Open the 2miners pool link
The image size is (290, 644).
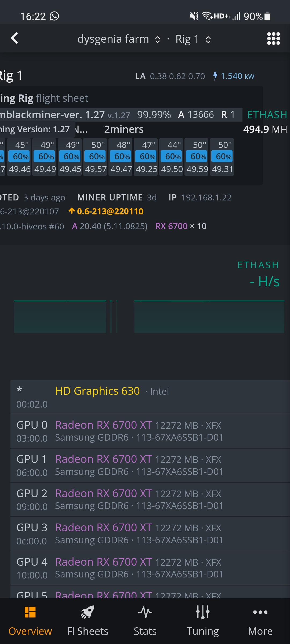coord(124,129)
